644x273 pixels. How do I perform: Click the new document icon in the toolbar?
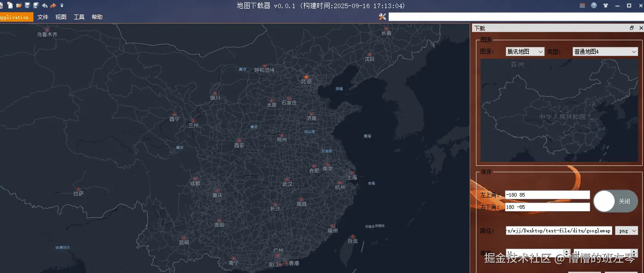pyautogui.click(x=9, y=5)
